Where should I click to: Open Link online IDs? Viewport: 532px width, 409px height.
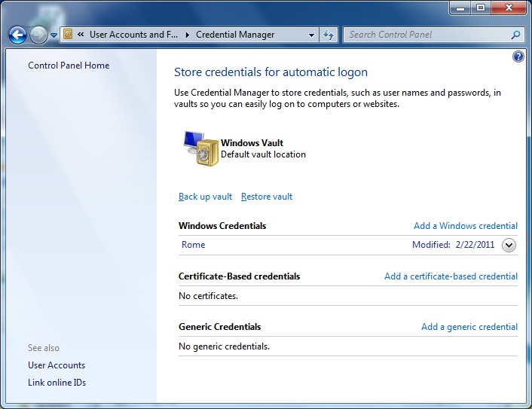tap(57, 383)
